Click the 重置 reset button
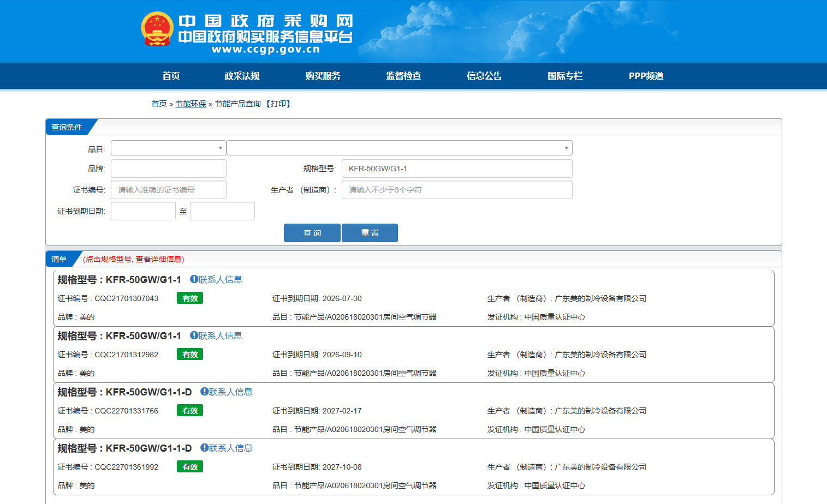Screen dimensions: 827x504 [x=370, y=233]
